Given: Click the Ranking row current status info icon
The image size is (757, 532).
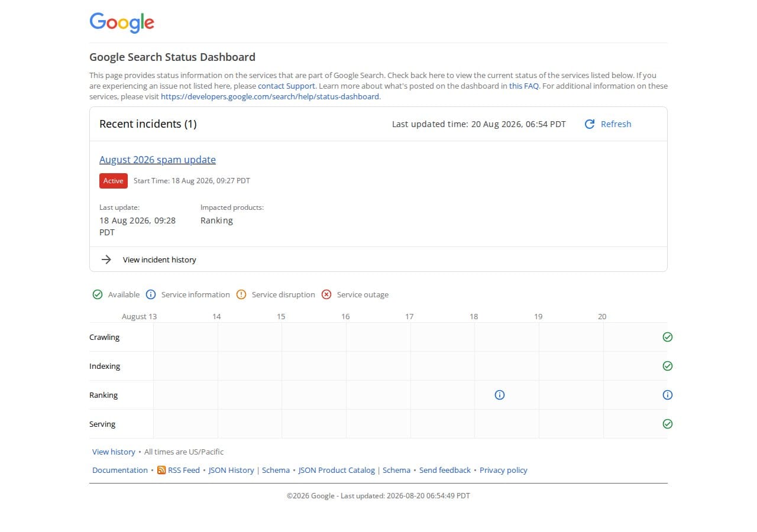Looking at the screenshot, I should click(x=668, y=395).
